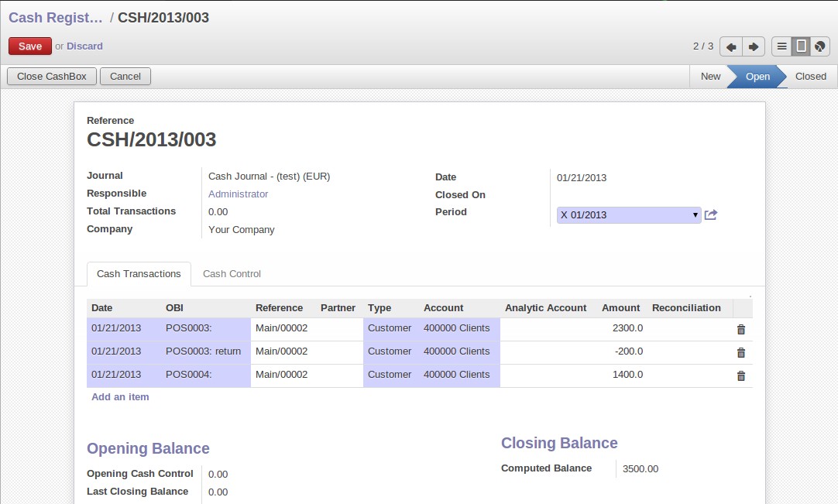Delete the POS0003 return transaction
The height and width of the screenshot is (504, 838).
740,352
